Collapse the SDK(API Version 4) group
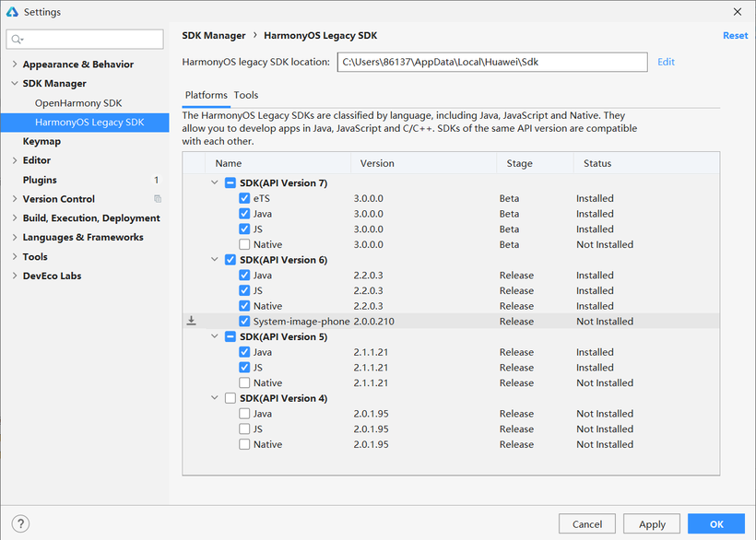The image size is (756, 540). [215, 398]
